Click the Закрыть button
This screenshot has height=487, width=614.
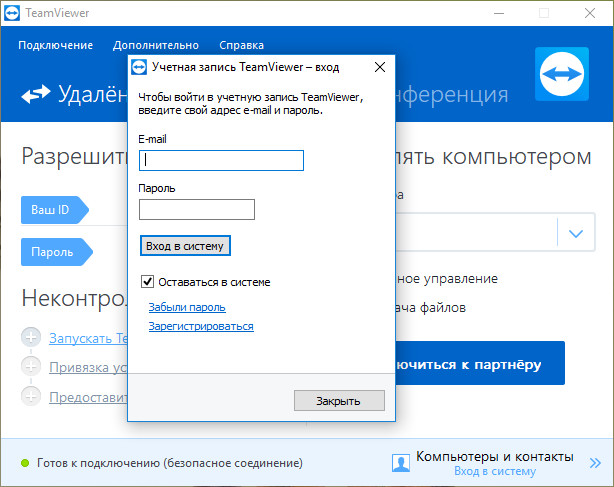coord(339,400)
